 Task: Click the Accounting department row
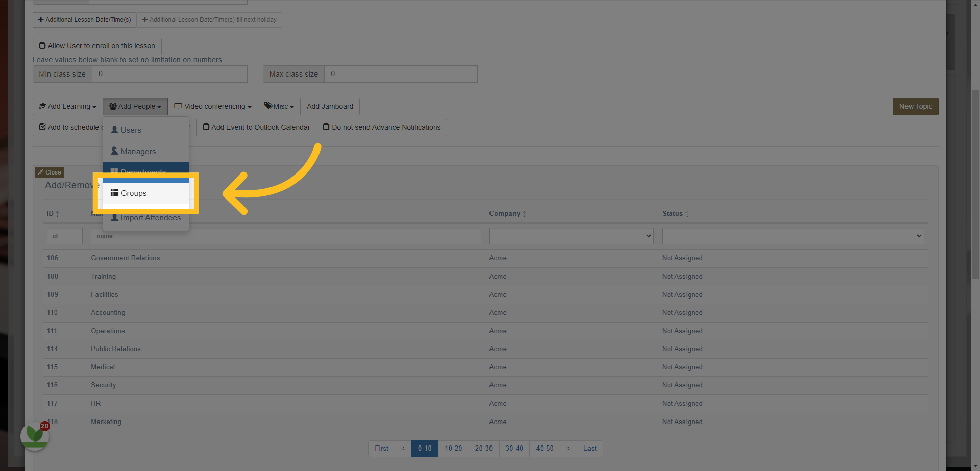point(486,313)
